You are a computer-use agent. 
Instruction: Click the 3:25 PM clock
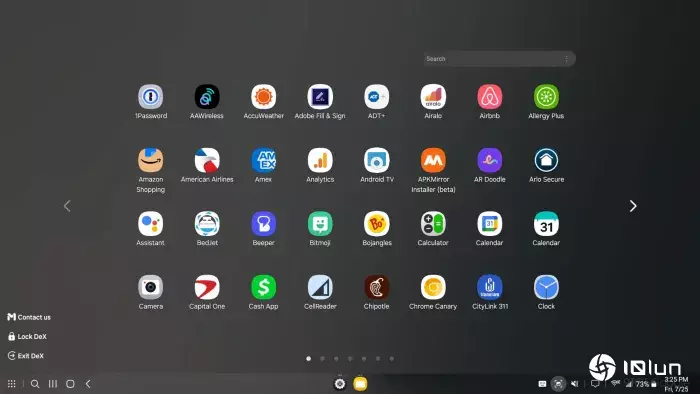pyautogui.click(x=676, y=380)
